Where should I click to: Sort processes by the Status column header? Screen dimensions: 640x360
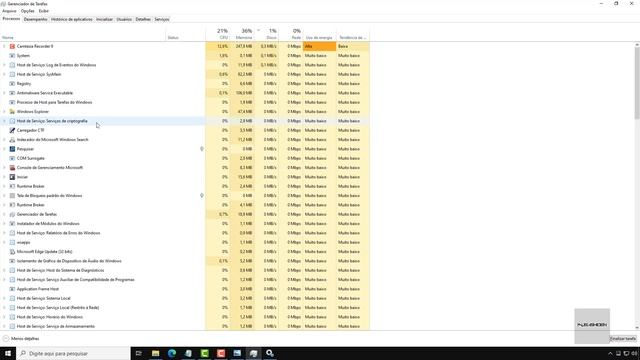click(x=186, y=34)
